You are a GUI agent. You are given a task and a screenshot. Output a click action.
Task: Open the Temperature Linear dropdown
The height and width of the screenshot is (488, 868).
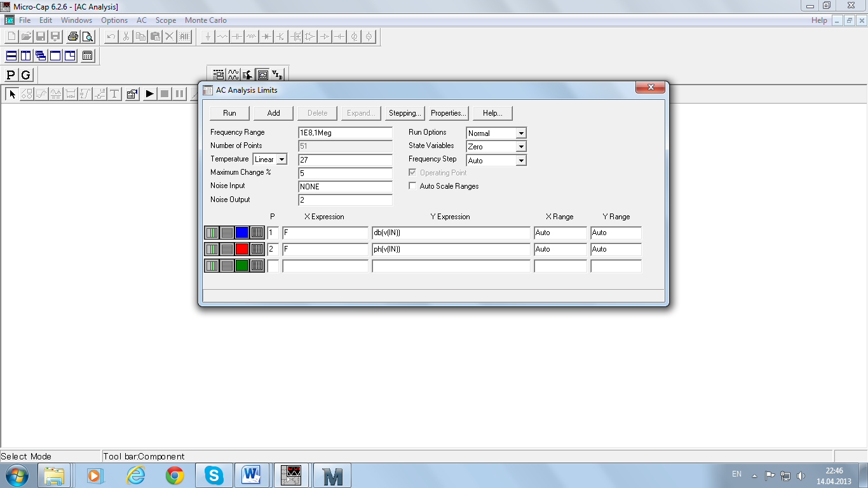tap(281, 159)
